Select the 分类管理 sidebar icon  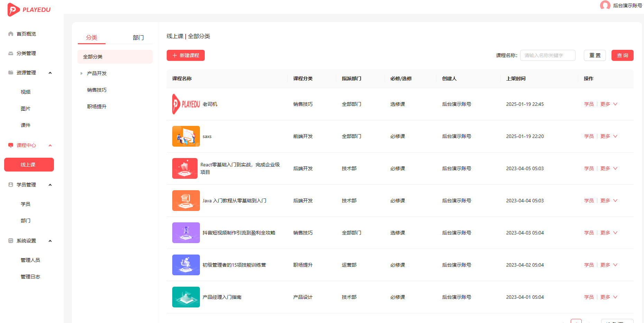[x=10, y=53]
